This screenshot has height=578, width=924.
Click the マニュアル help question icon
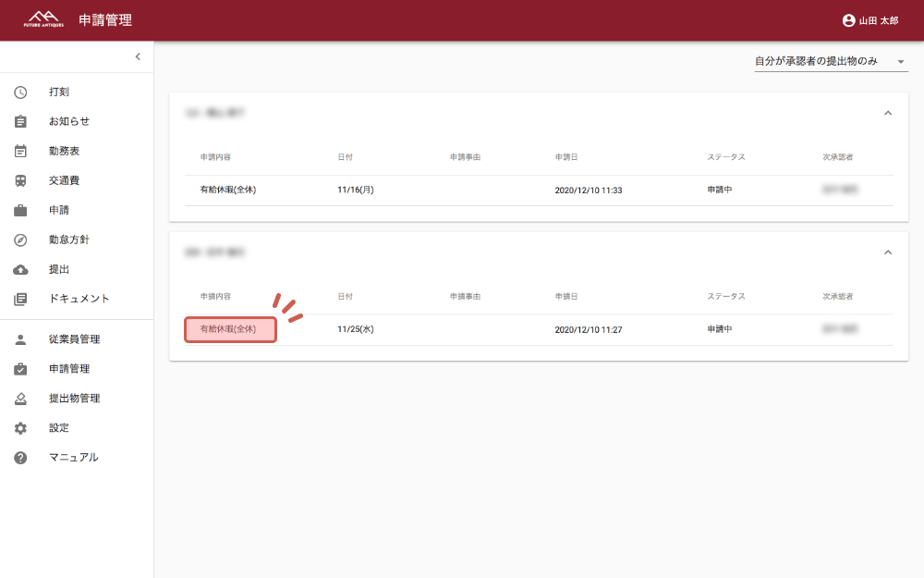[20, 458]
